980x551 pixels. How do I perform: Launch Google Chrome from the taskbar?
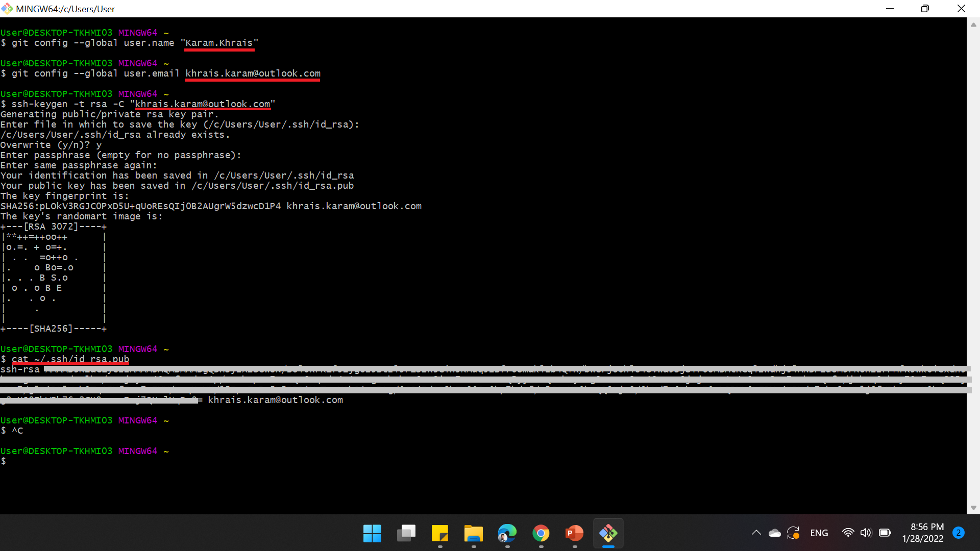tap(541, 533)
